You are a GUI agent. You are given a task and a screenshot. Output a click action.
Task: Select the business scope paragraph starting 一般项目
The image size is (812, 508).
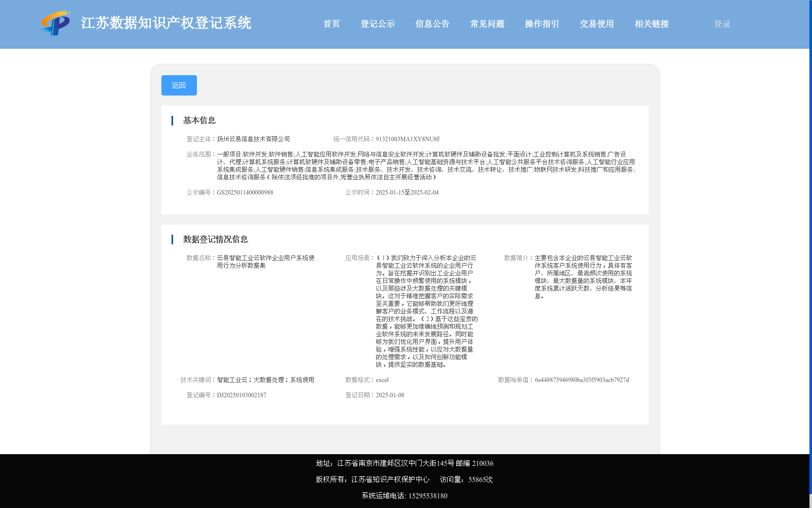tap(426, 166)
